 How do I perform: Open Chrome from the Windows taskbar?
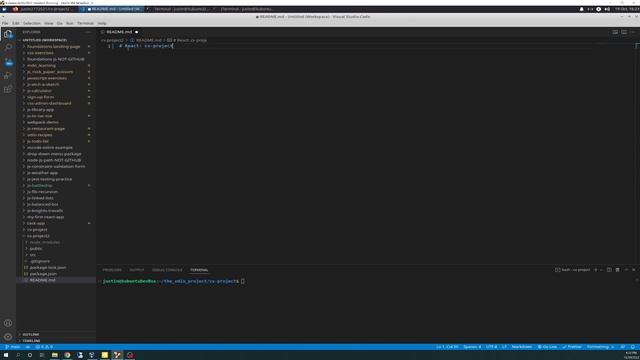click(x=67, y=355)
